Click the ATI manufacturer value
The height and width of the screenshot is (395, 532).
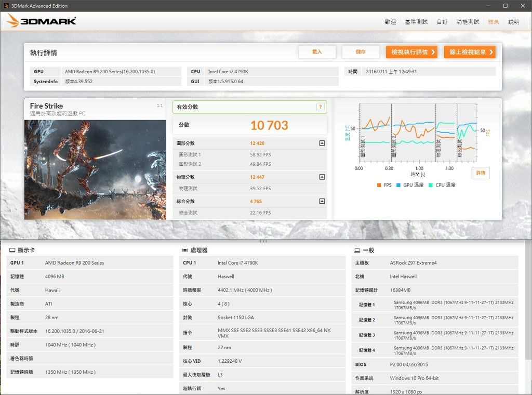pos(48,304)
